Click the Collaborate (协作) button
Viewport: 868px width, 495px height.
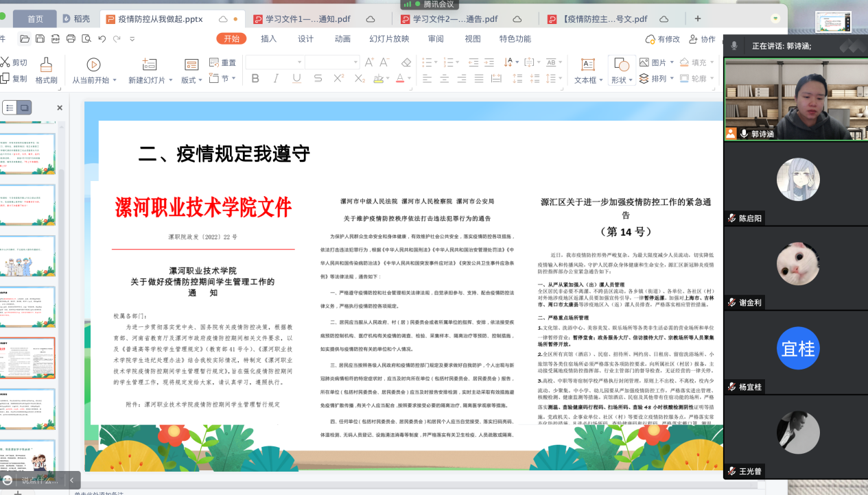pyautogui.click(x=702, y=39)
